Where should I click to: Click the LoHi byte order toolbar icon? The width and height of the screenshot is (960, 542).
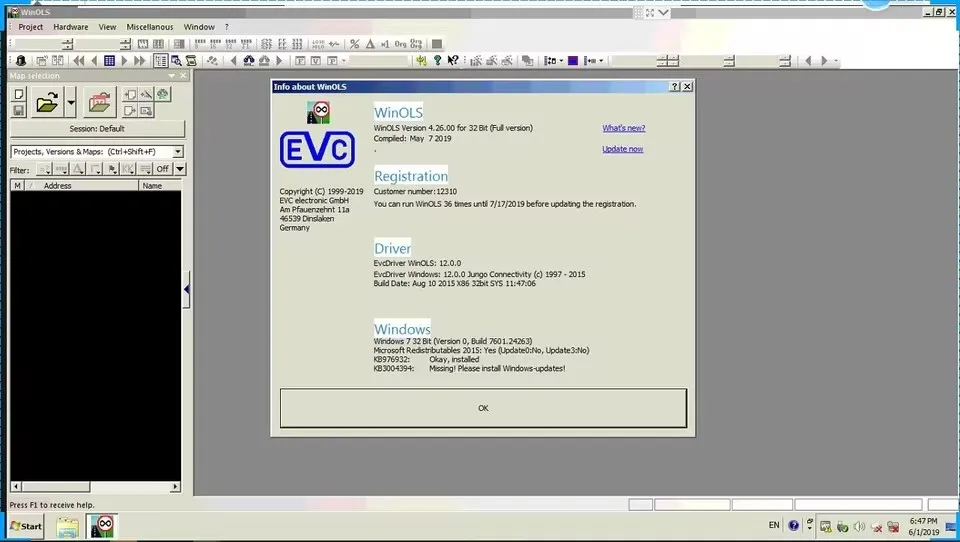(318, 44)
